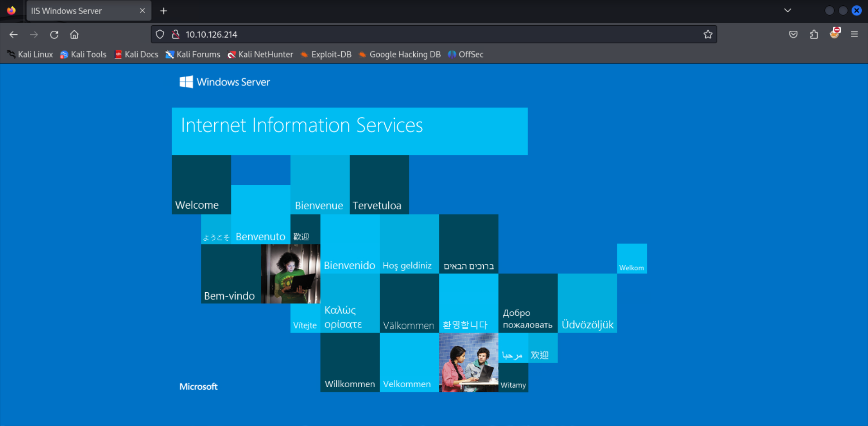868x426 pixels.
Task: Open the OffSec bookmark
Action: pyautogui.click(x=466, y=54)
